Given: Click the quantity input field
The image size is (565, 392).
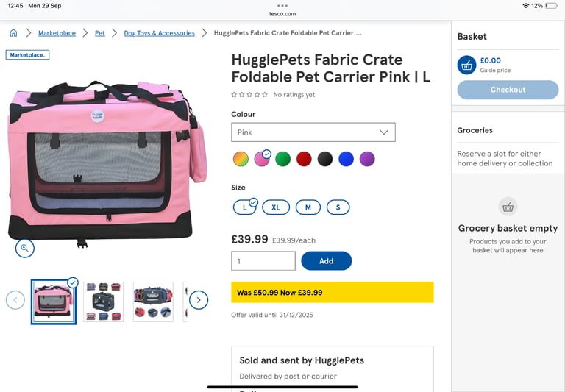Looking at the screenshot, I should 263,261.
